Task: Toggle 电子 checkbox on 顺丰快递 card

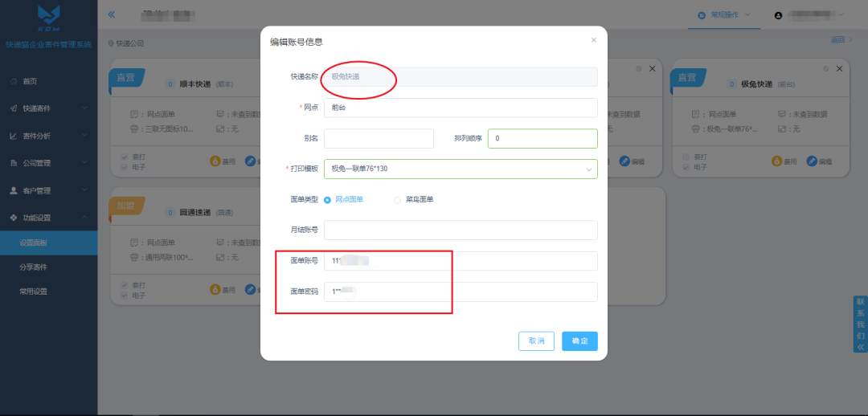Action: [124, 166]
